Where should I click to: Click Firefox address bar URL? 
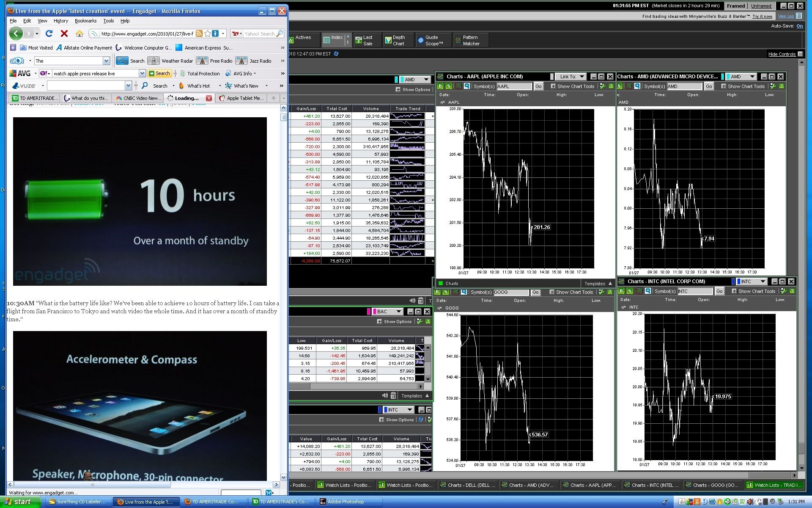point(147,33)
